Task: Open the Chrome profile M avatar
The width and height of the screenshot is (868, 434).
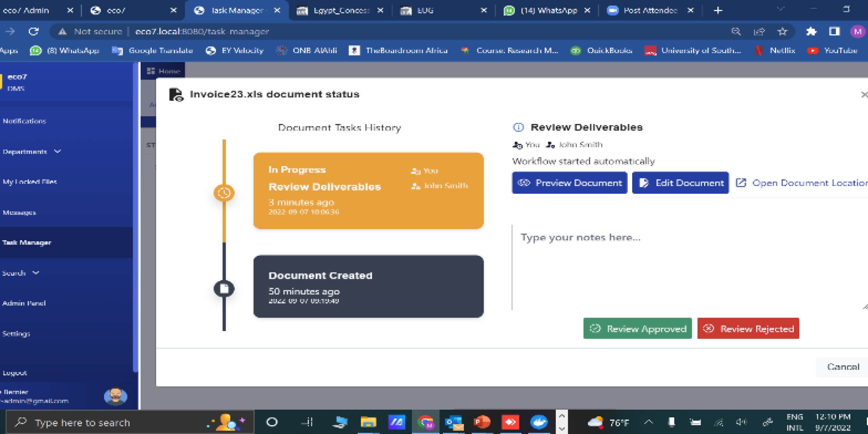Action: [x=858, y=32]
